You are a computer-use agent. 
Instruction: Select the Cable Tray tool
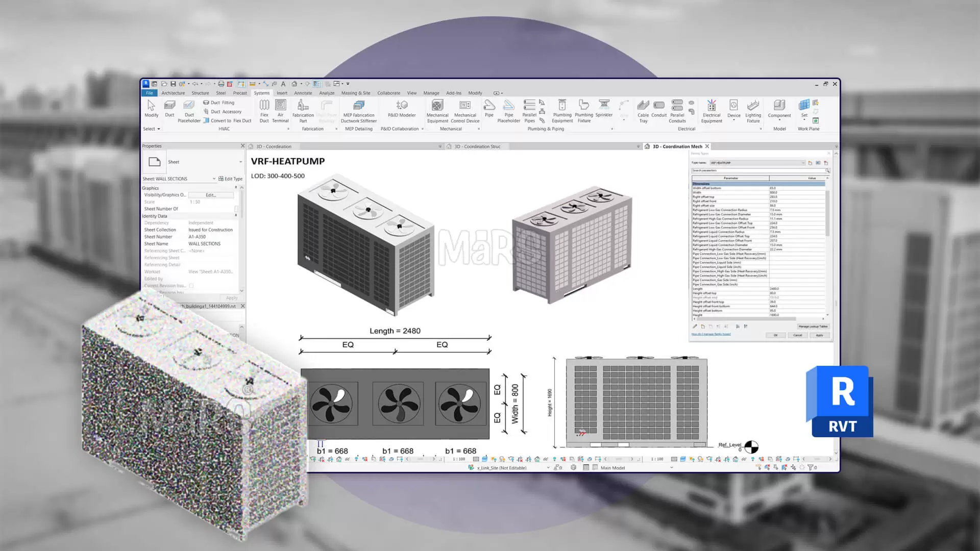click(643, 111)
